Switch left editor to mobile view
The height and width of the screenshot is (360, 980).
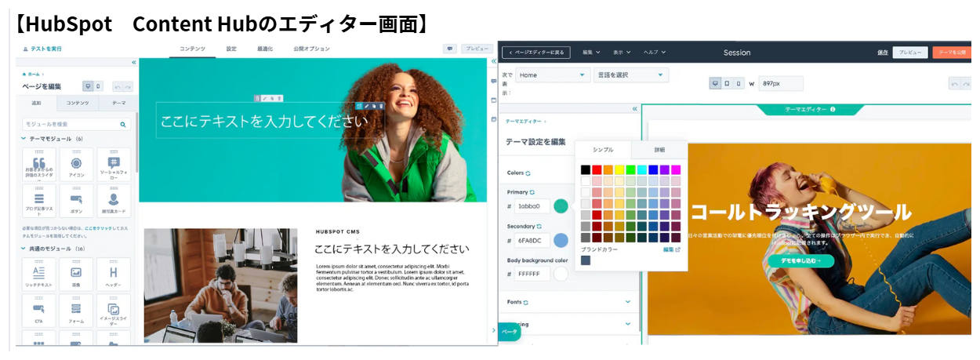pos(98,86)
